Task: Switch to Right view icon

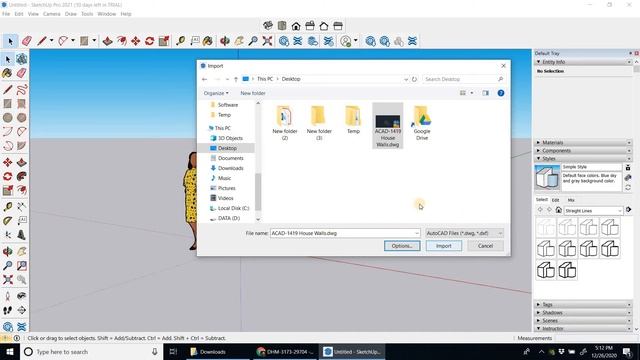Action: (x=310, y=26)
